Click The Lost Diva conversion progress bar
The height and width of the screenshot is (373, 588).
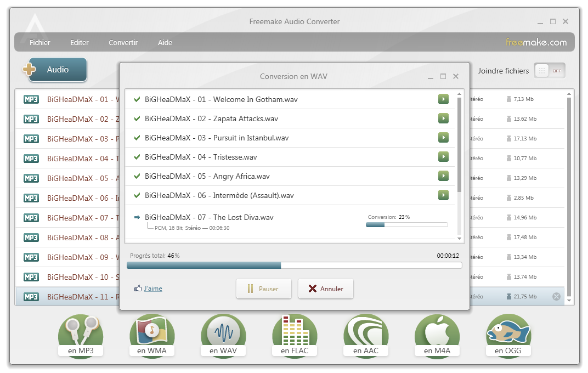(x=407, y=224)
